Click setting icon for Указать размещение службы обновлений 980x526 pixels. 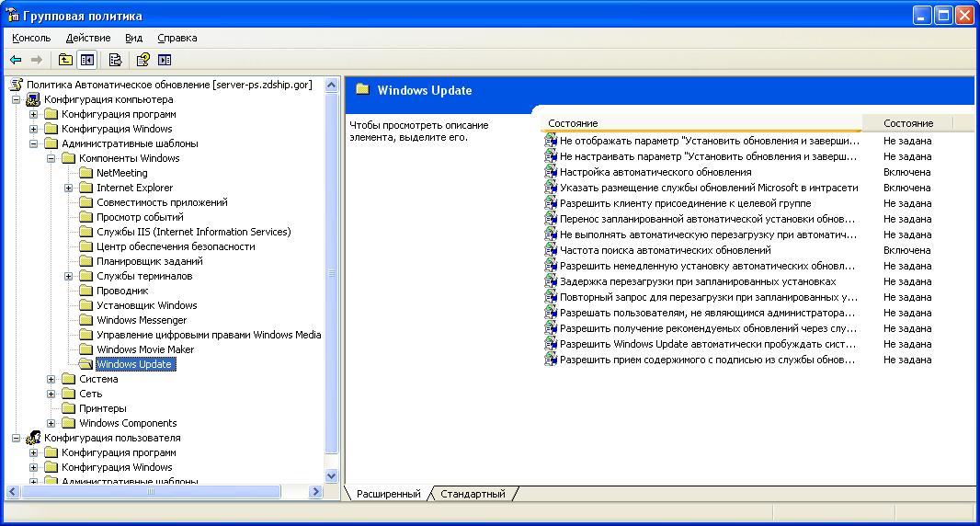pyautogui.click(x=551, y=188)
